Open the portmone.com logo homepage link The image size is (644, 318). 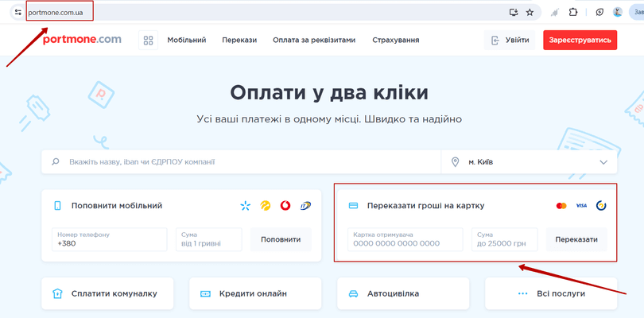[x=82, y=40]
